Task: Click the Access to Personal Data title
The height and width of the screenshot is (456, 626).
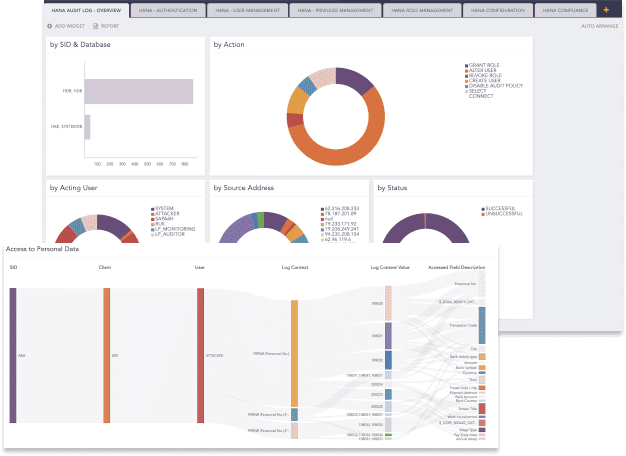Action: click(42, 249)
